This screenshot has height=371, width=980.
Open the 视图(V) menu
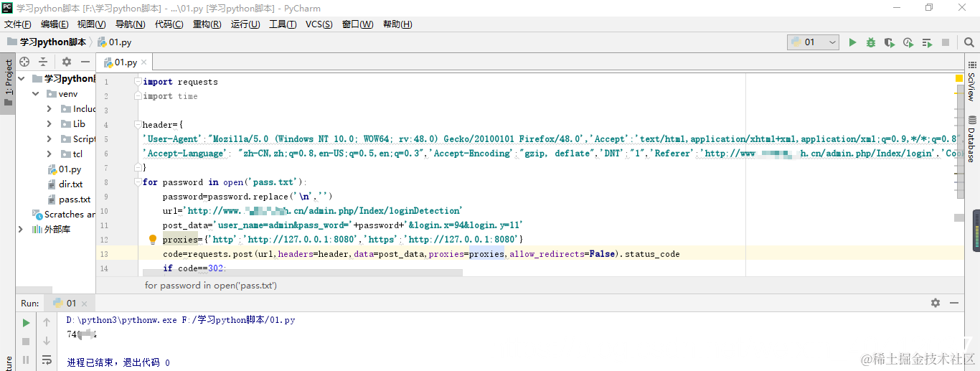tap(92, 24)
